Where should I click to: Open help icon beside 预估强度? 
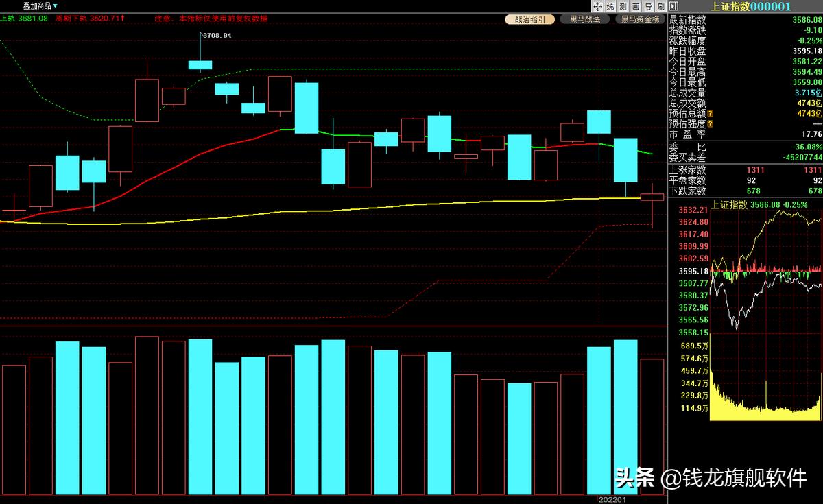point(710,124)
